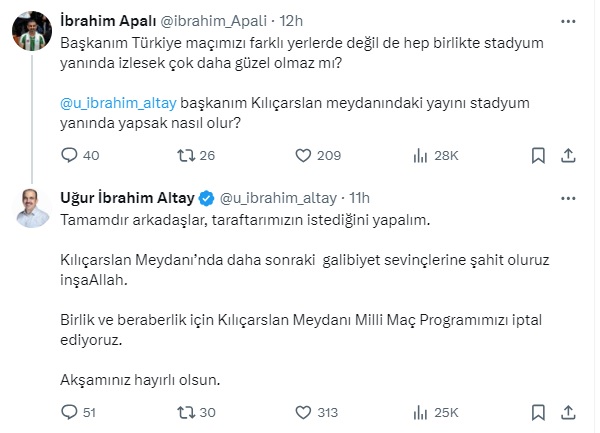
Task: View analytics of İbrahim Apalı's tweet
Action: (x=421, y=155)
